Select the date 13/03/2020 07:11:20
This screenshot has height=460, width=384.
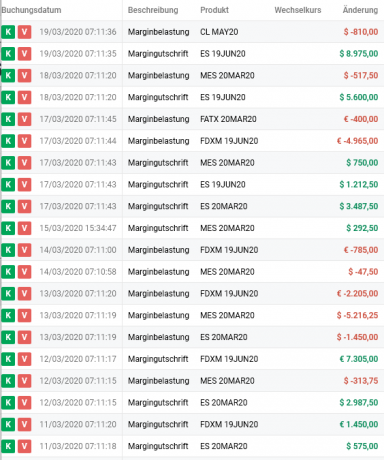pyautogui.click(x=78, y=294)
